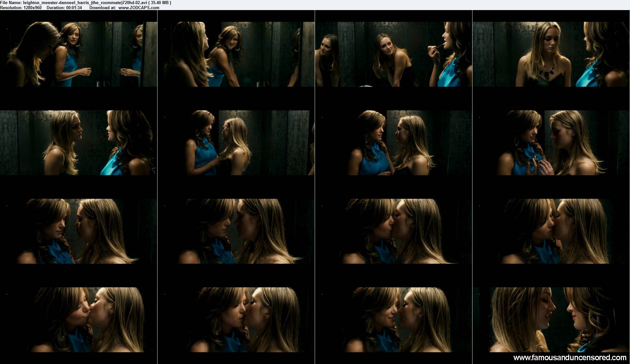Click the 'File Name:' label
Screen dimensions: 630x364
[11, 3]
